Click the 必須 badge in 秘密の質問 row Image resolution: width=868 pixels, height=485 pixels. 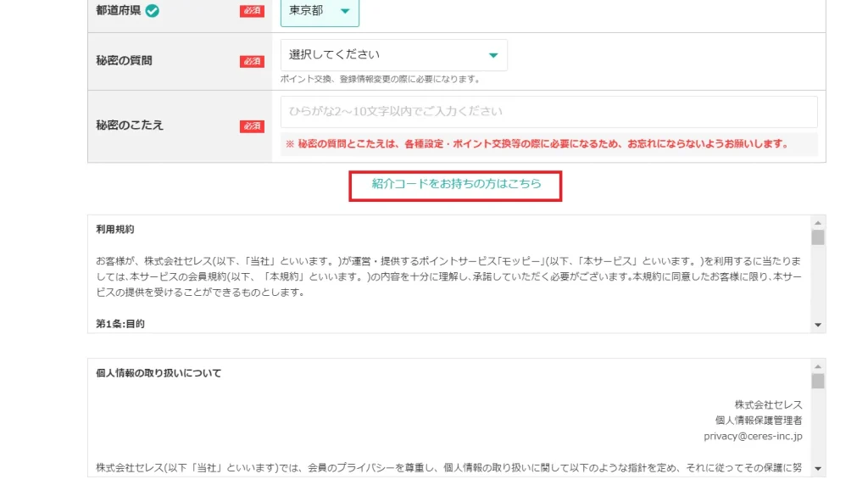252,61
